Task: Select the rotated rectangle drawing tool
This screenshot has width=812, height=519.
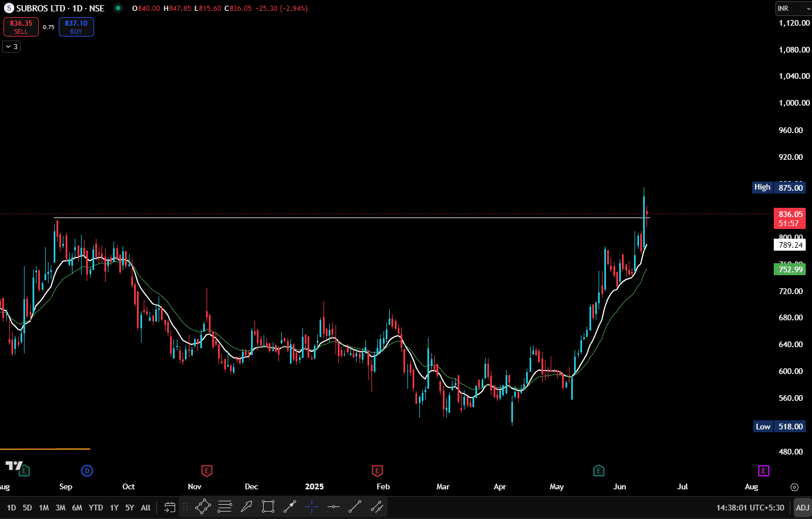Action: tap(203, 506)
